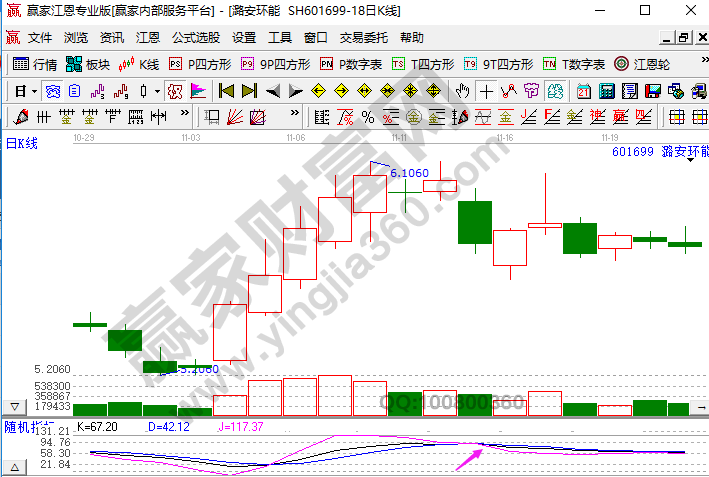Select the 江恩轮 Gann wheel tool
Screen dimensions: 709x477
[x=641, y=64]
